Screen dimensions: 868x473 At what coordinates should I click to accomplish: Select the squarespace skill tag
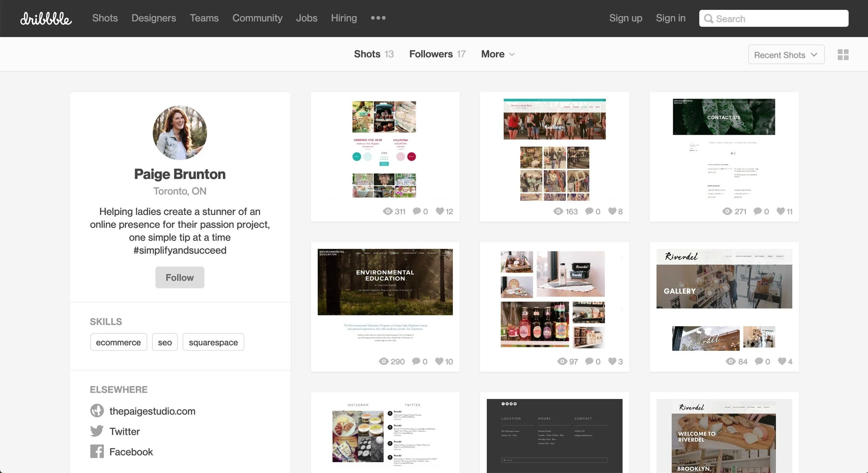(213, 342)
